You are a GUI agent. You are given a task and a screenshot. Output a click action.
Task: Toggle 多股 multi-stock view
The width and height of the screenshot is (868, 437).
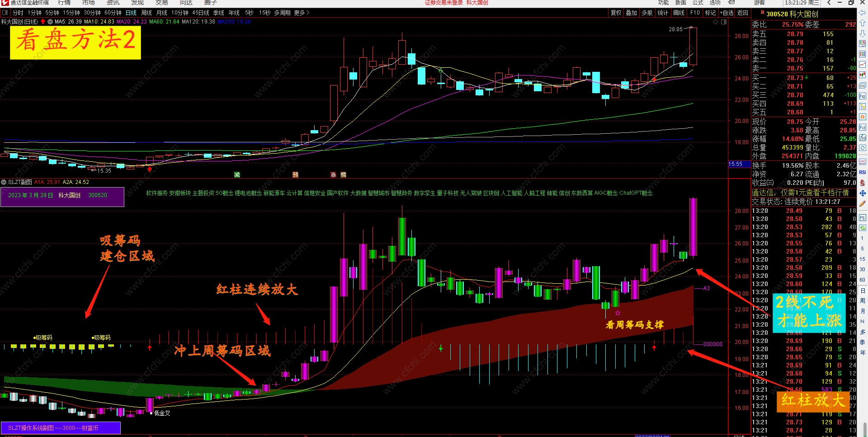tap(647, 13)
